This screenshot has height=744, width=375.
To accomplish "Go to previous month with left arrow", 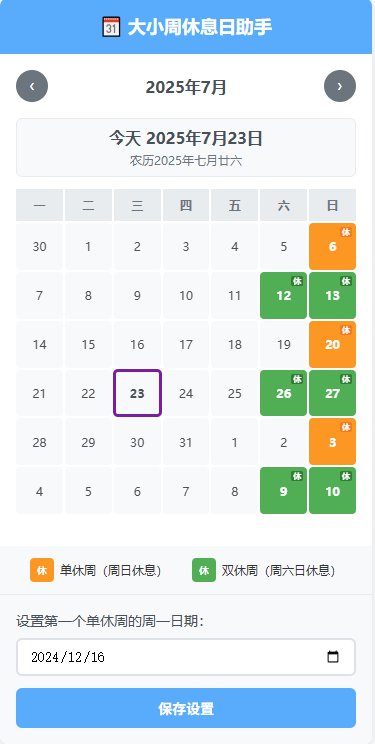I will 32,86.
